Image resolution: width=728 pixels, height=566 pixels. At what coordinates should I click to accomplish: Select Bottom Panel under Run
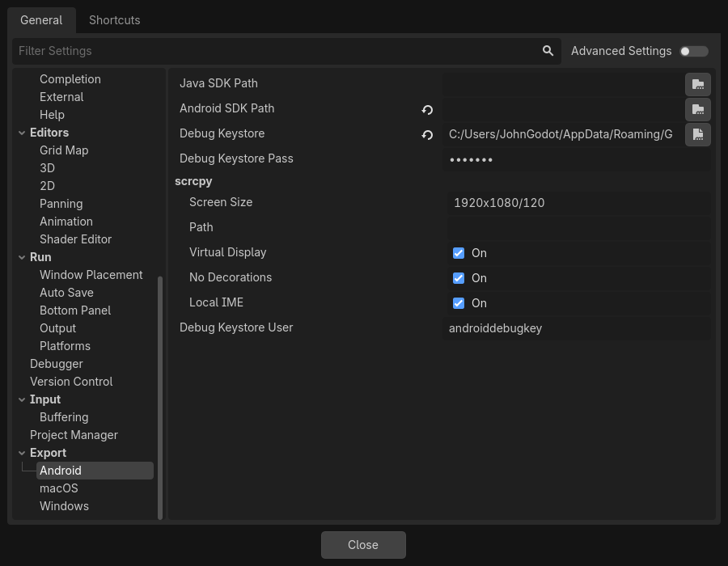click(x=75, y=310)
